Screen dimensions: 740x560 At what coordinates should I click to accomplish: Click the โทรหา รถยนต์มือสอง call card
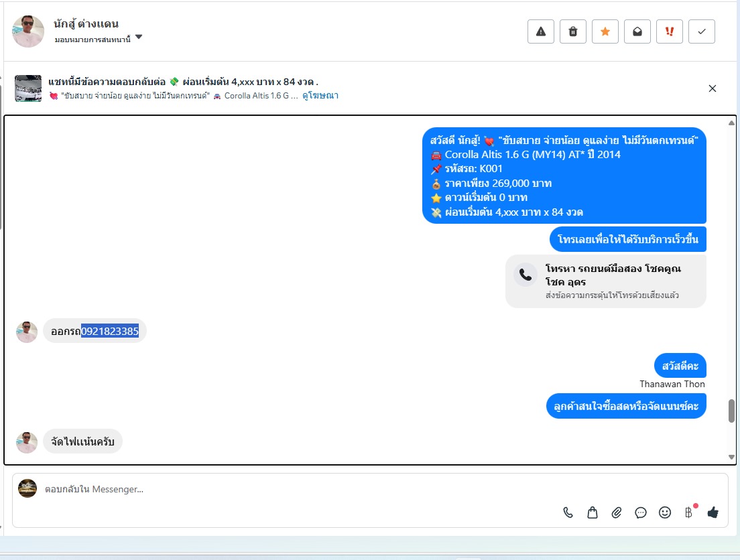coord(605,281)
